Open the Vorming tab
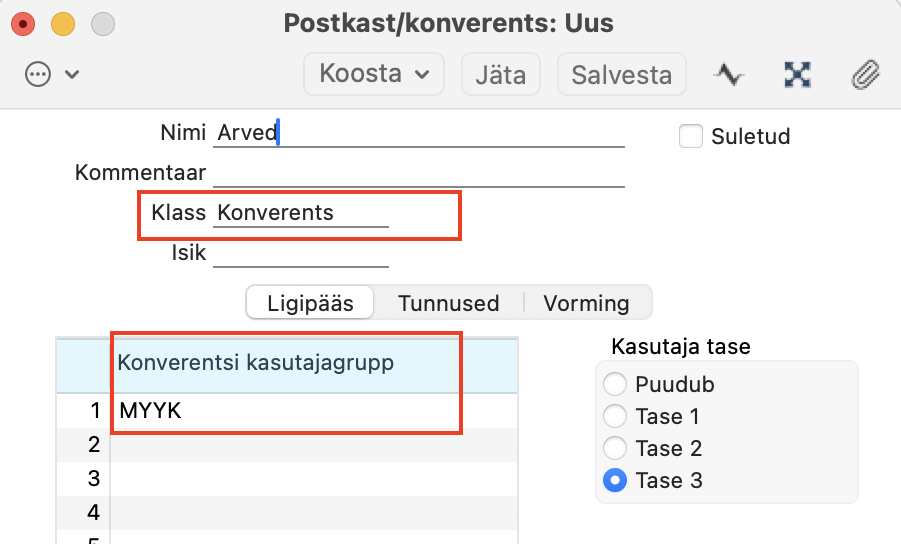901x544 pixels. tap(586, 303)
